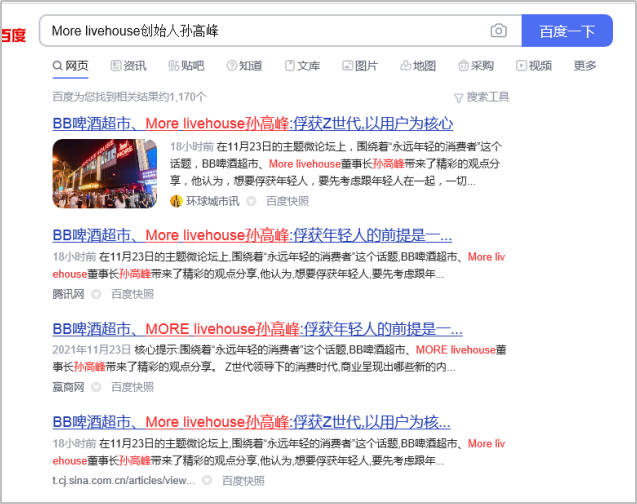Click the 环球城市讯 source avatar icon

[176, 200]
